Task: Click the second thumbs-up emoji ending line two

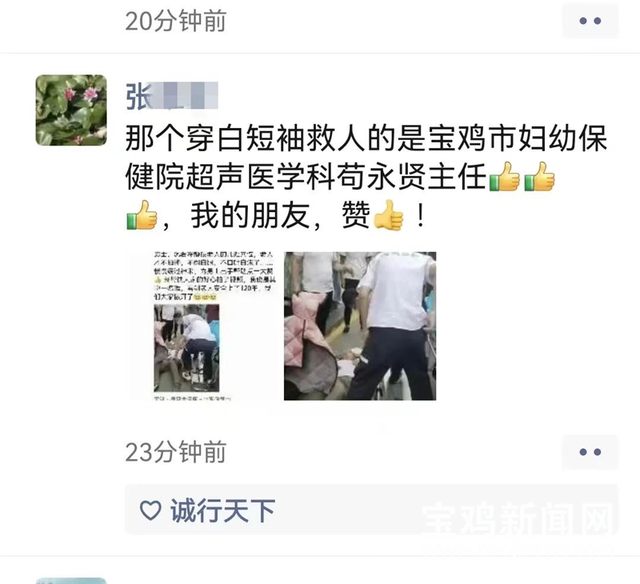Action: tap(539, 177)
